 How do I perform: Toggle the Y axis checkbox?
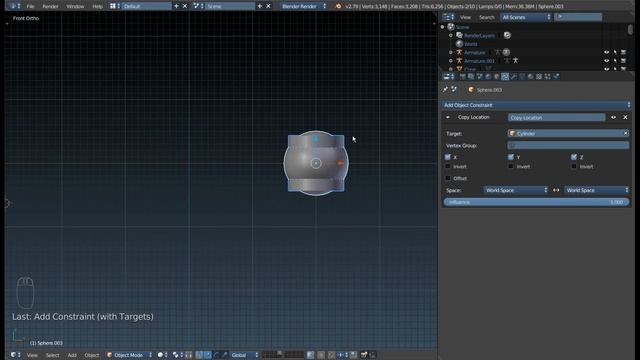[x=511, y=157]
